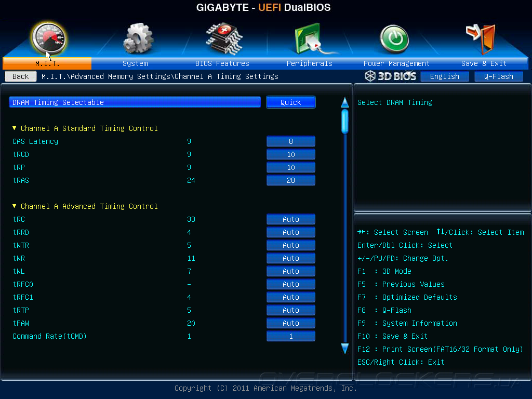Click the tRC label
Viewport: 532px width, 399px height.
[x=19, y=219]
